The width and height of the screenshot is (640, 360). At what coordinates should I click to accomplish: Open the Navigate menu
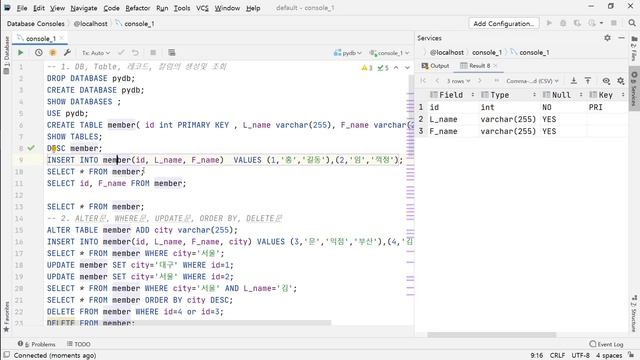[x=84, y=8]
